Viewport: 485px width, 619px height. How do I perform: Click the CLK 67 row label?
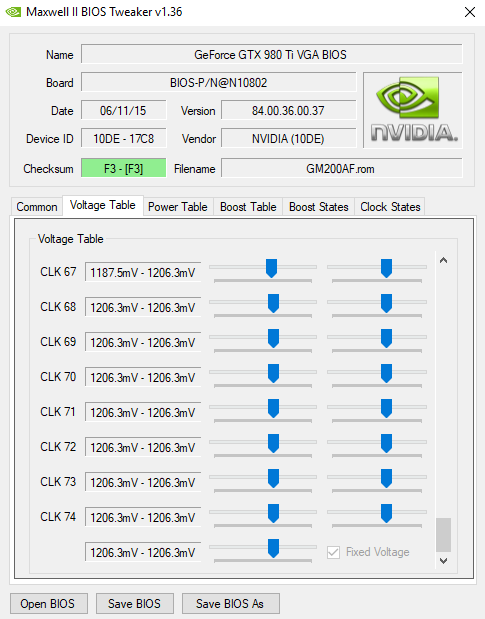(x=58, y=272)
